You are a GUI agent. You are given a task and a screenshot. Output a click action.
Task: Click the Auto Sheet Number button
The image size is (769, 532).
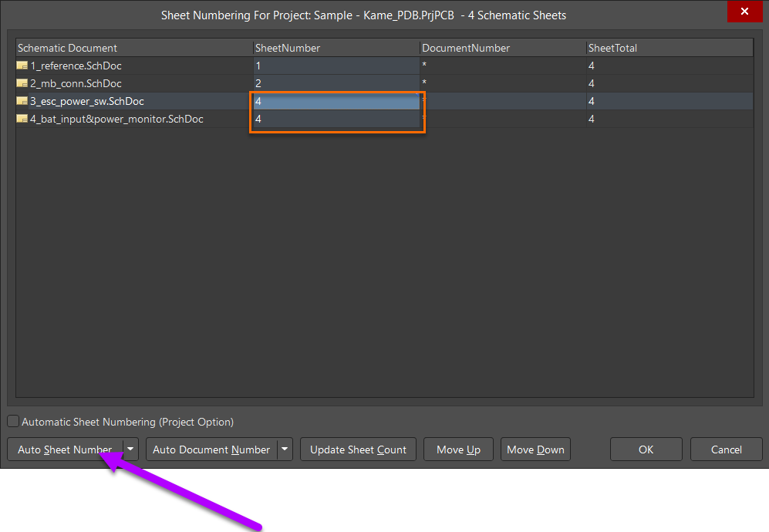66,450
